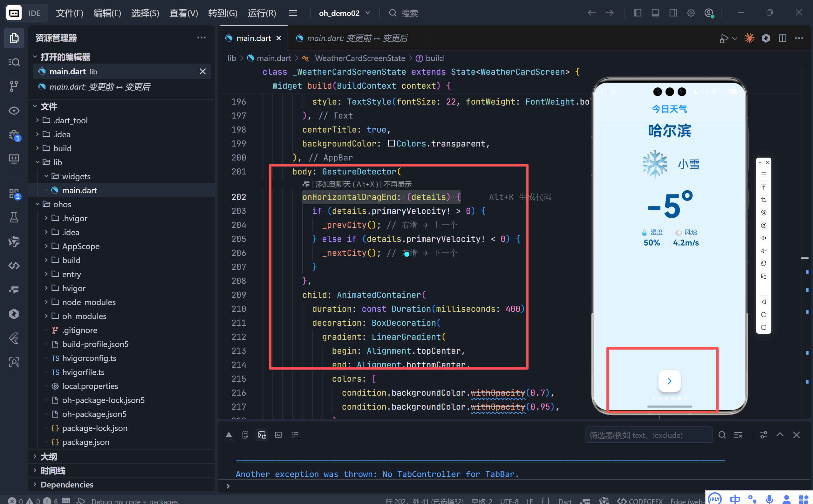Screen dimensions: 813x504
Task: Open the Source Control view in the activity bar
Action: pos(14,86)
